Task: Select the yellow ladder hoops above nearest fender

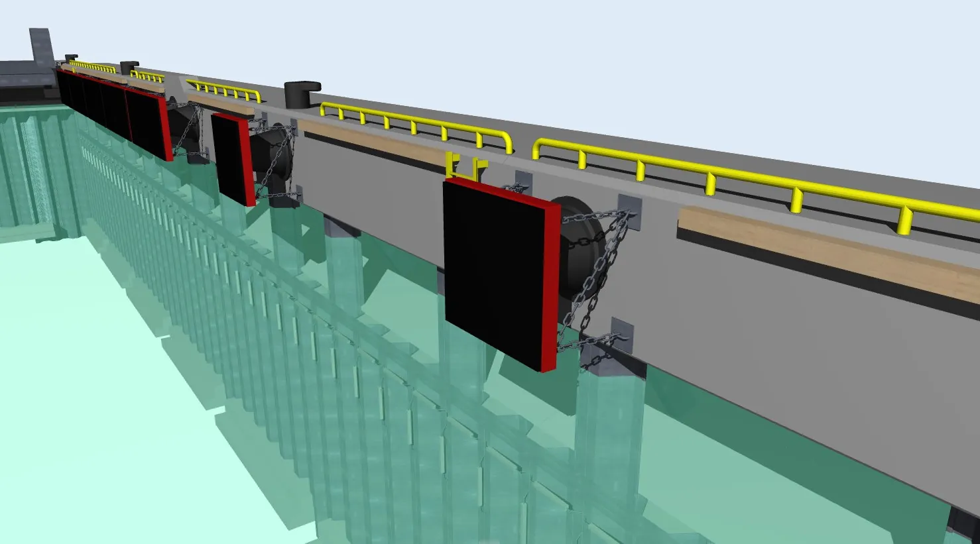Action: pyautogui.click(x=467, y=166)
